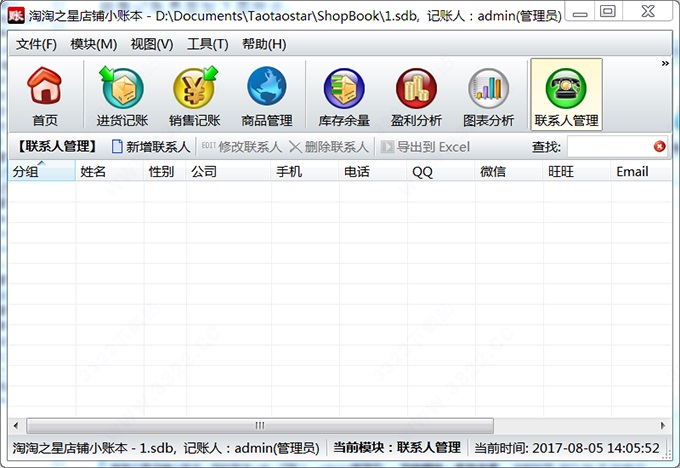The image size is (680, 468).
Task: Clear search with red X icon
Action: coord(660,147)
